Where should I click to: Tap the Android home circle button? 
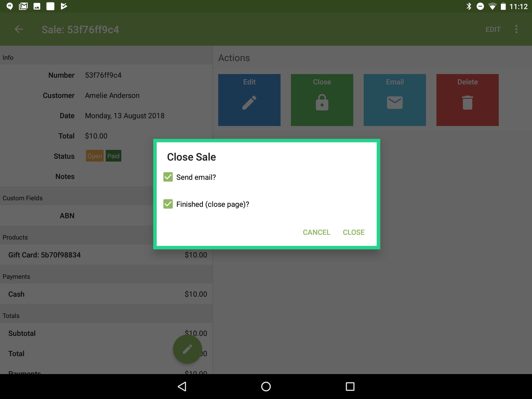(266, 387)
